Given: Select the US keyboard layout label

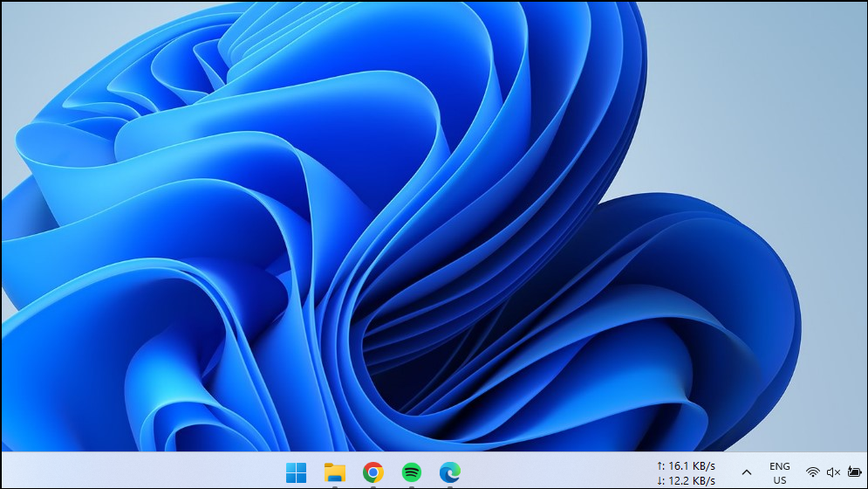Looking at the screenshot, I should click(x=780, y=480).
